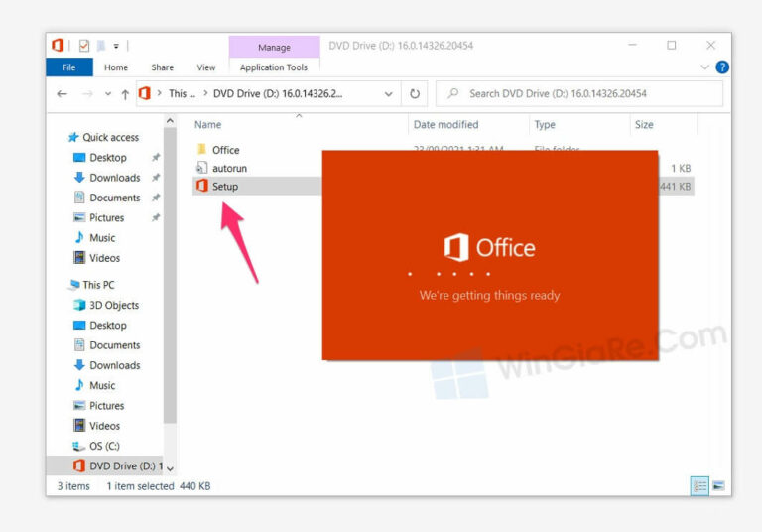Open the Recent locations dropdown
Viewport: 762px width, 532px height.
108,94
